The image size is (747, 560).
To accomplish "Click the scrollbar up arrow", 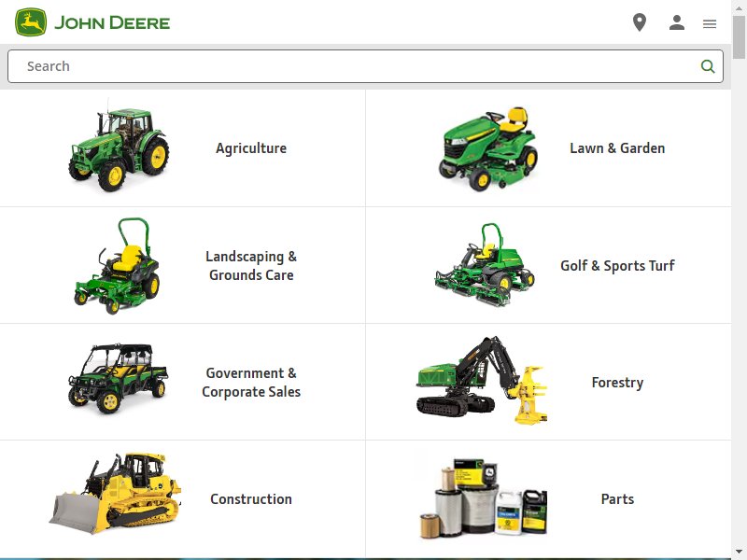I will 739,7.
